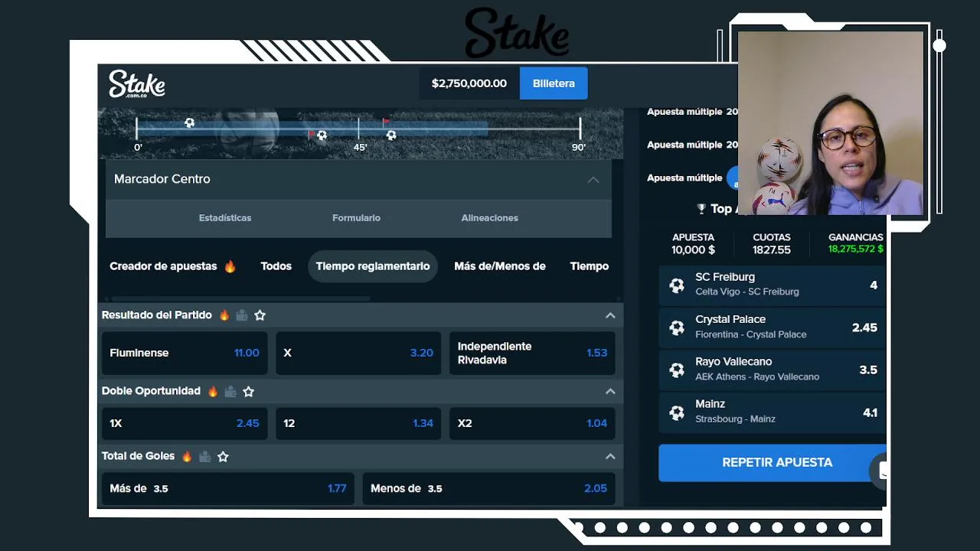Click the soccer ball marker right of 45'
The width and height of the screenshot is (980, 551).
[x=391, y=135]
